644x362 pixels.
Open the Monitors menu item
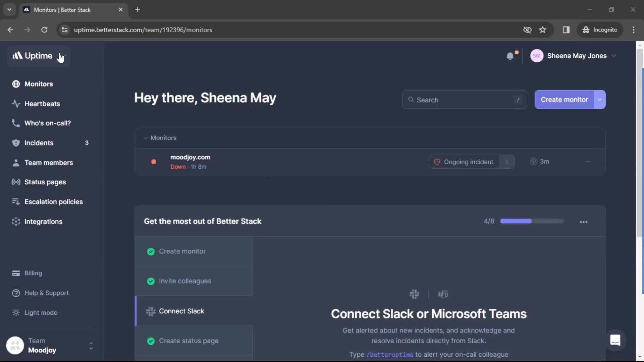[x=39, y=83]
